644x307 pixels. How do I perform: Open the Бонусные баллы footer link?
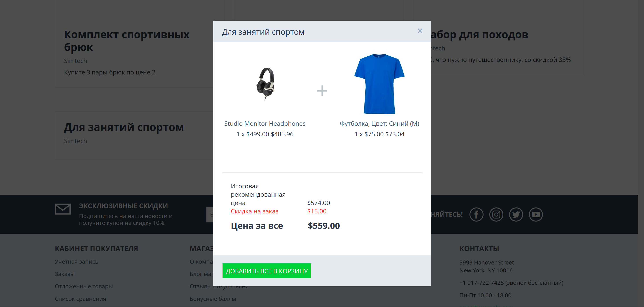pyautogui.click(x=213, y=299)
